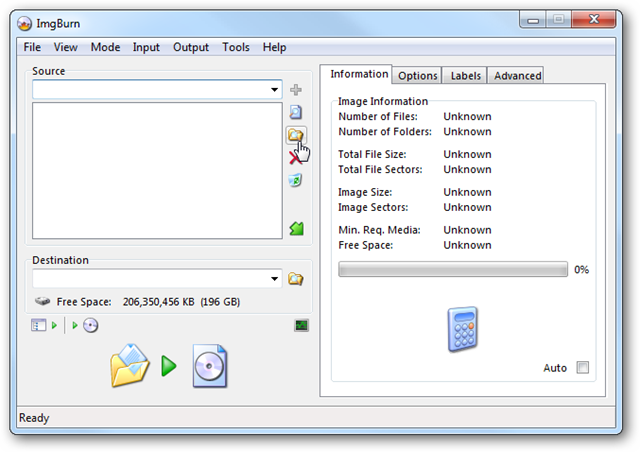Screen dimensions: 640x452
Task: Click the clear source list recycle icon
Action: [x=296, y=180]
